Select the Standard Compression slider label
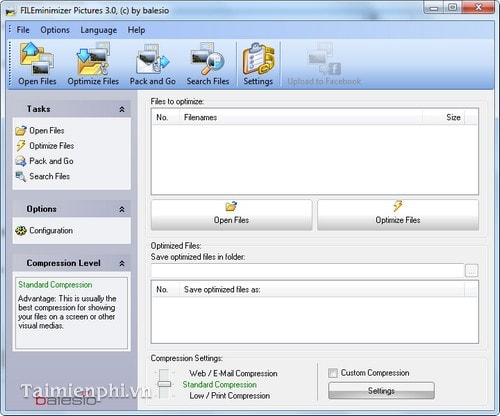Screen dimensions: 500x416 coord(220,384)
